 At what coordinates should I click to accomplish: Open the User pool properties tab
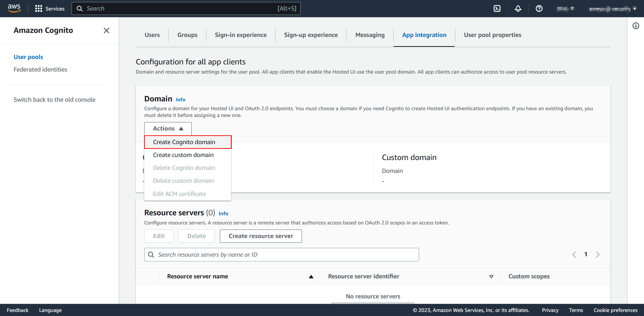tap(492, 35)
